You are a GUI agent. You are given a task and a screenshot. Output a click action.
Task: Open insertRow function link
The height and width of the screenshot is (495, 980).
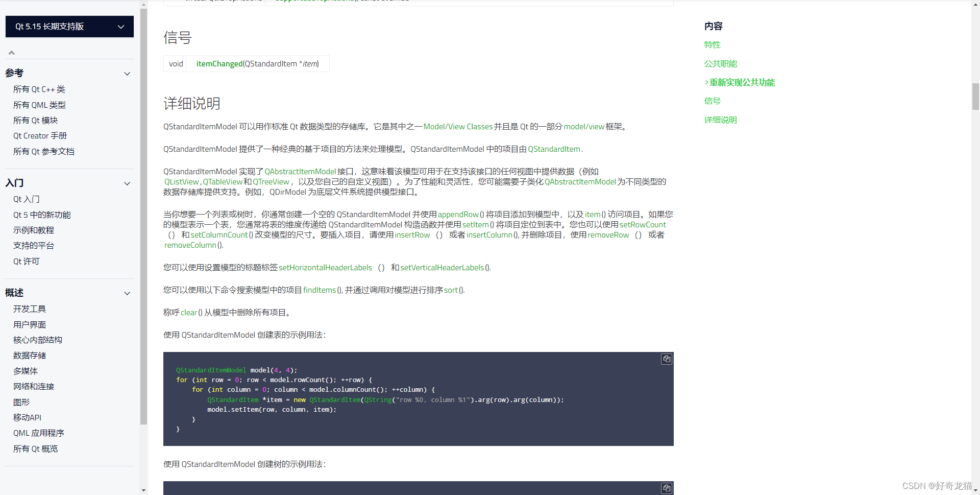click(412, 235)
